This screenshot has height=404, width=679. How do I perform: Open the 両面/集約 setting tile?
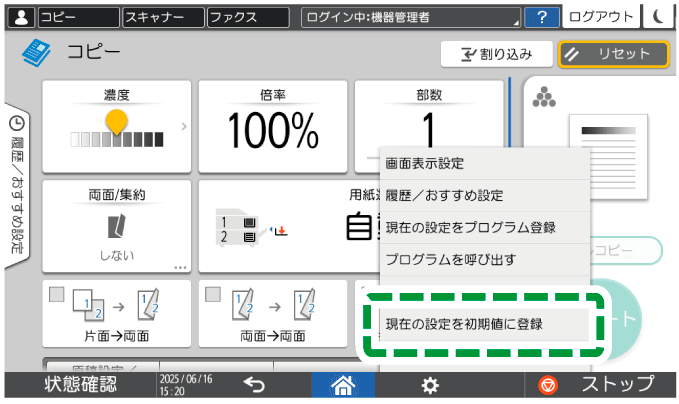tap(116, 226)
